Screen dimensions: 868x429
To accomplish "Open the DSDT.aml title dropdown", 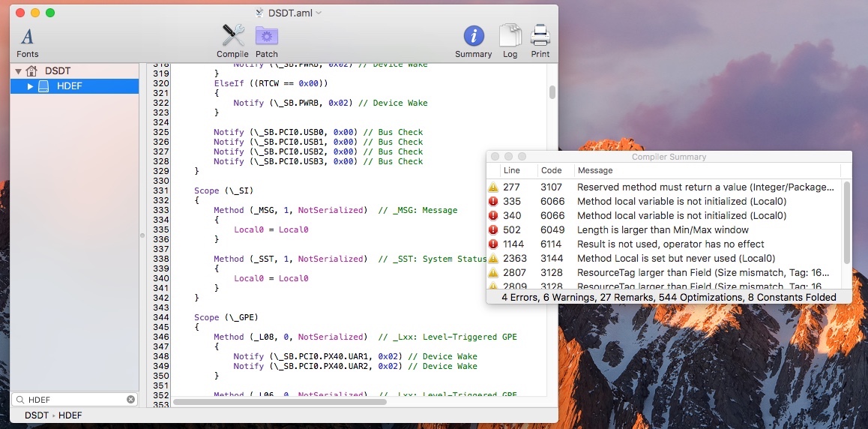I will pyautogui.click(x=319, y=13).
